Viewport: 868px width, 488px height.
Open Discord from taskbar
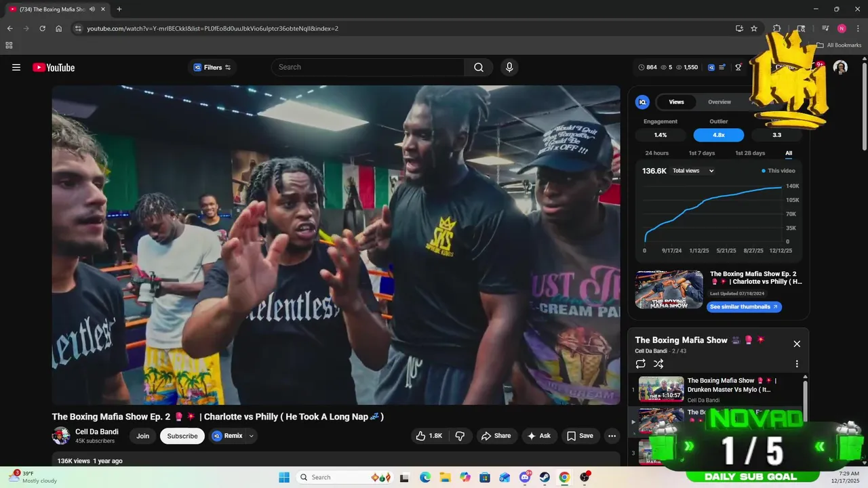coord(525,477)
